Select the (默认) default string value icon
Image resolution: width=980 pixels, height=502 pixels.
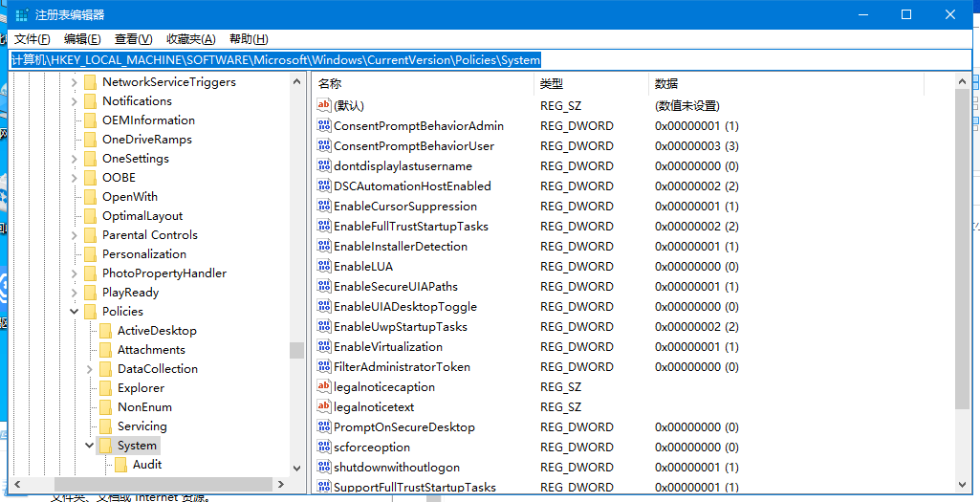click(324, 105)
